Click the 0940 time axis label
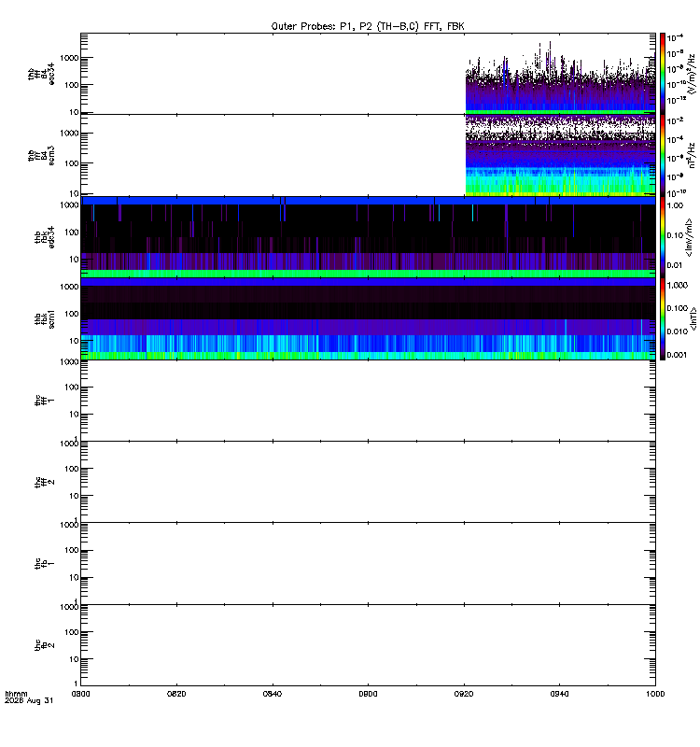This screenshot has width=700, height=747. coord(559,694)
